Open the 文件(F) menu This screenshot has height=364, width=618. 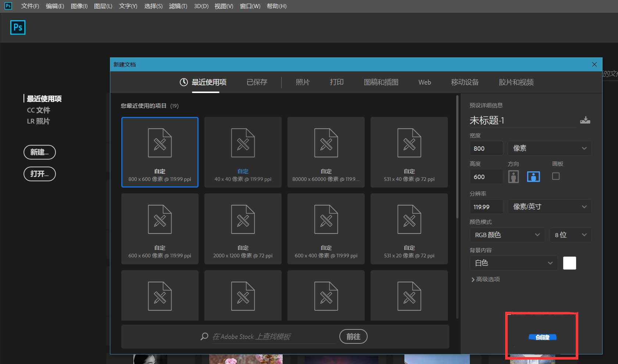pos(30,6)
